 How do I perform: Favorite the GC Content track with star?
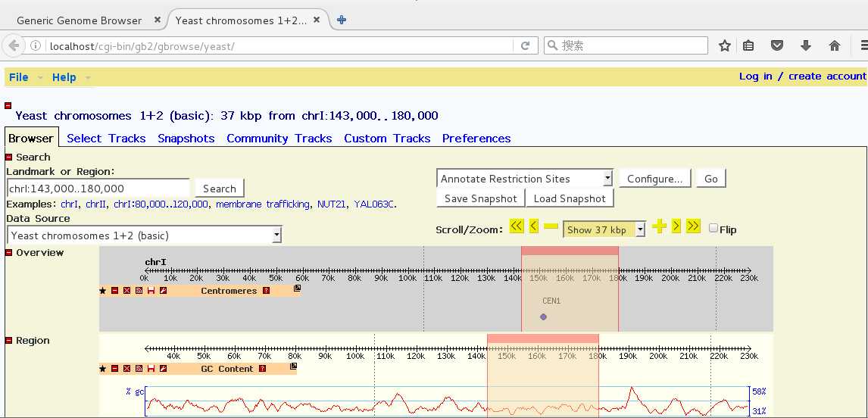(102, 369)
